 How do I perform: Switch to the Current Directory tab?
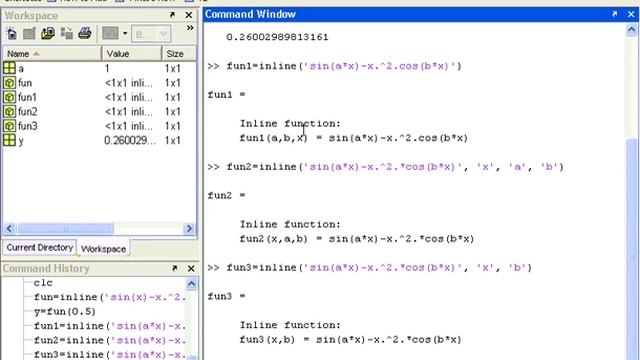coord(40,247)
